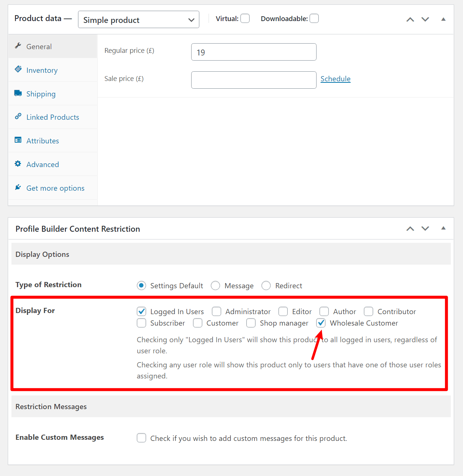The width and height of the screenshot is (463, 476).
Task: Collapse the Product data panel
Action: (x=443, y=19)
